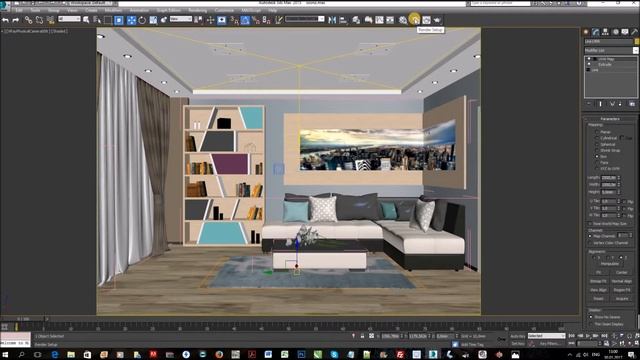This screenshot has width=640, height=360.
Task: Click the Normal Align button
Action: coord(622,281)
